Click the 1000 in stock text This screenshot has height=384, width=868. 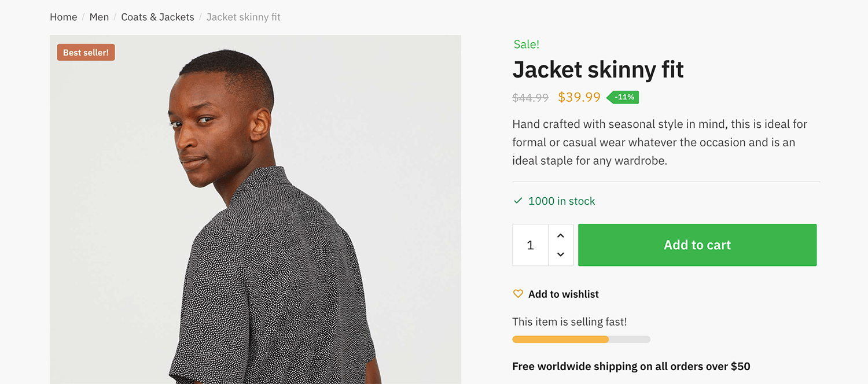pos(561,201)
